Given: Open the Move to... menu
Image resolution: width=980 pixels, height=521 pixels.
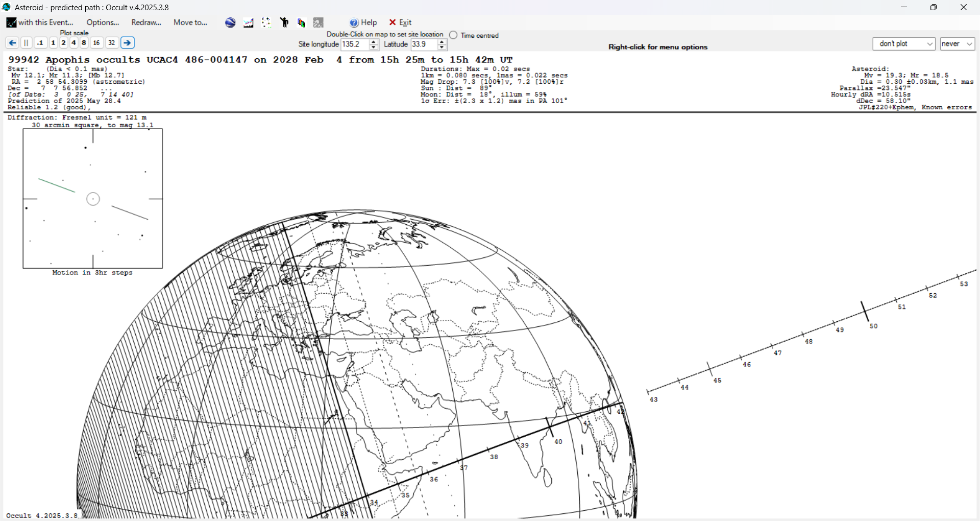Looking at the screenshot, I should (x=190, y=22).
